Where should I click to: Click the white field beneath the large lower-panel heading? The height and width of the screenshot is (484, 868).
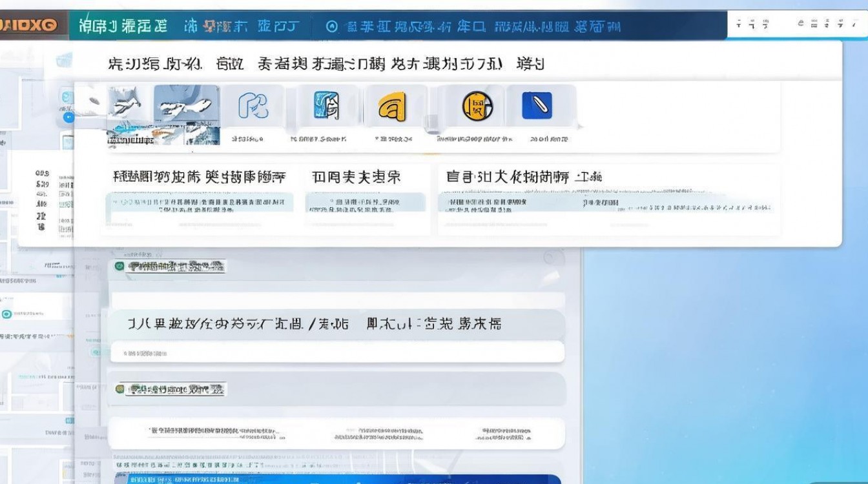[x=336, y=352]
